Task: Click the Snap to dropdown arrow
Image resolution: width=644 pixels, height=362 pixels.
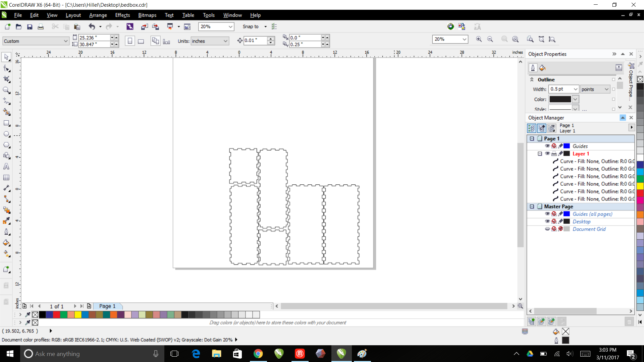Action: pyautogui.click(x=265, y=26)
